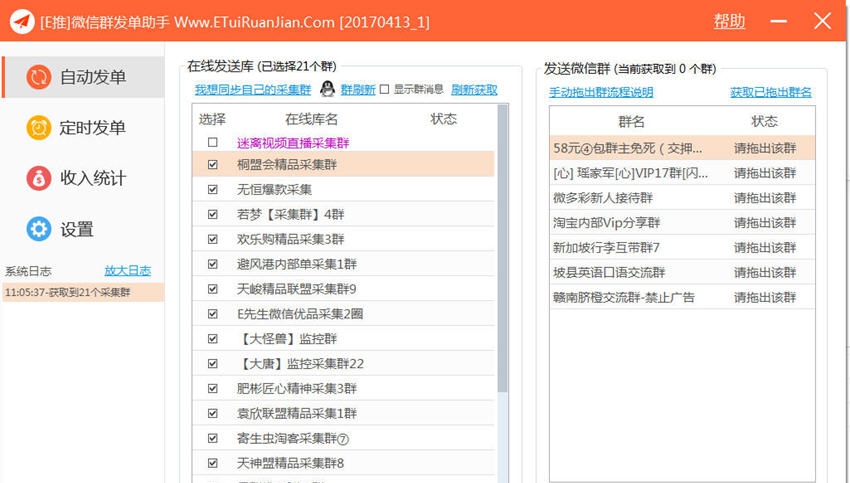Click the orange auto-send cycle icon

(39, 77)
